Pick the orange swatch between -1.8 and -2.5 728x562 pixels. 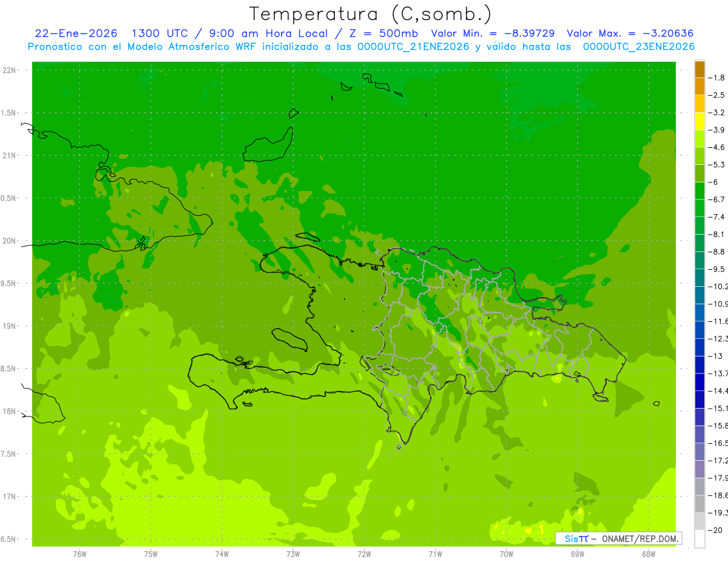click(699, 87)
